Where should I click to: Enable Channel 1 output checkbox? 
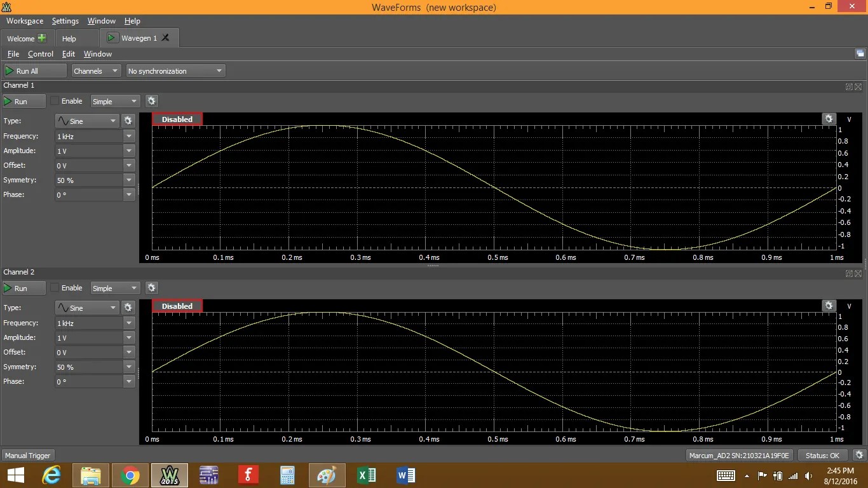(53, 101)
